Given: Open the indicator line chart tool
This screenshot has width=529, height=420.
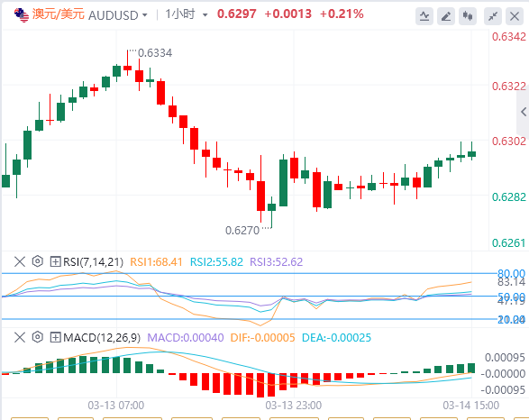Looking at the screenshot, I should (x=424, y=16).
